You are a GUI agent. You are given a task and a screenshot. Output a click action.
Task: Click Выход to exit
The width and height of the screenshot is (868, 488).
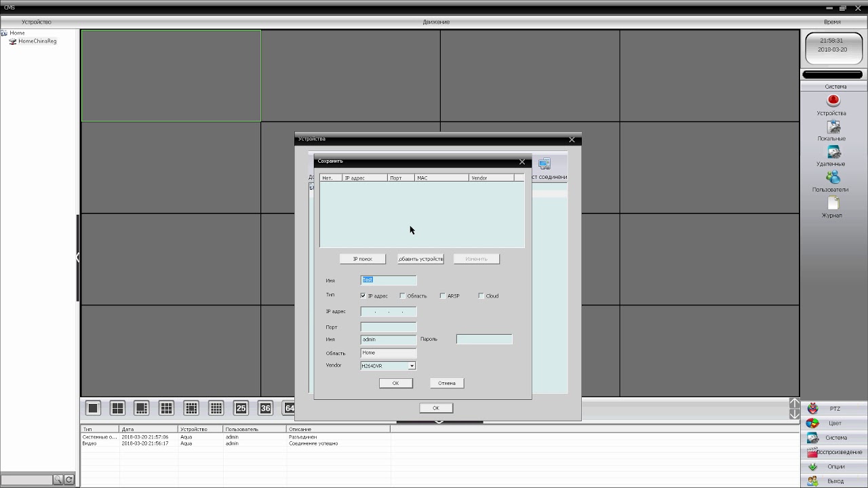(x=835, y=481)
